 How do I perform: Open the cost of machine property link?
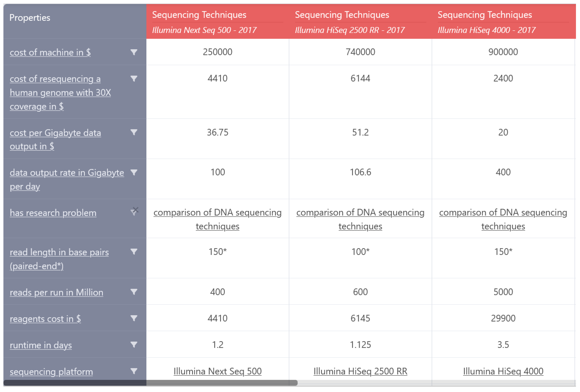tap(50, 52)
